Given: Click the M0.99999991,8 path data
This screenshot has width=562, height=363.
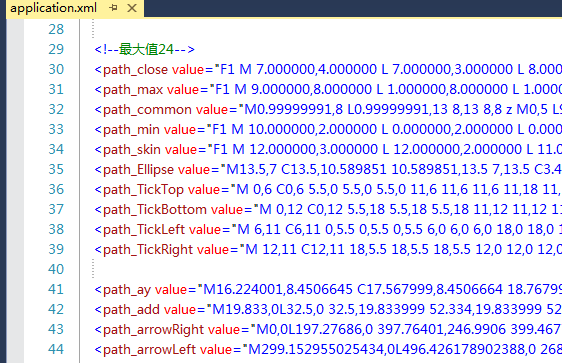Looking at the screenshot, I should pyautogui.click(x=293, y=110).
